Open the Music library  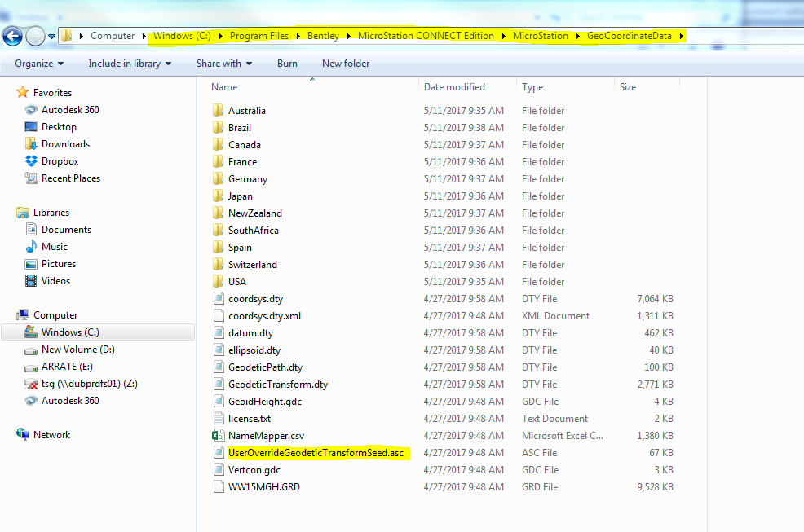click(x=46, y=247)
